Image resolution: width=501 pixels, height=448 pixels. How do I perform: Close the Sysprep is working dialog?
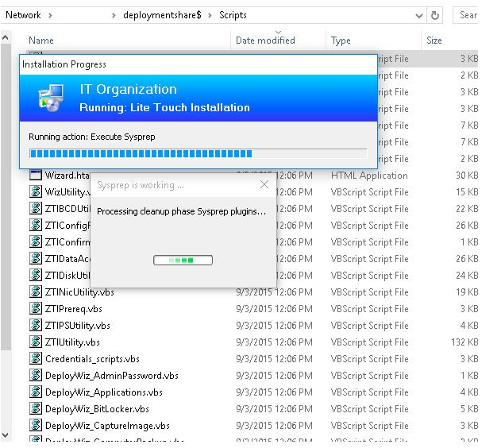(264, 184)
